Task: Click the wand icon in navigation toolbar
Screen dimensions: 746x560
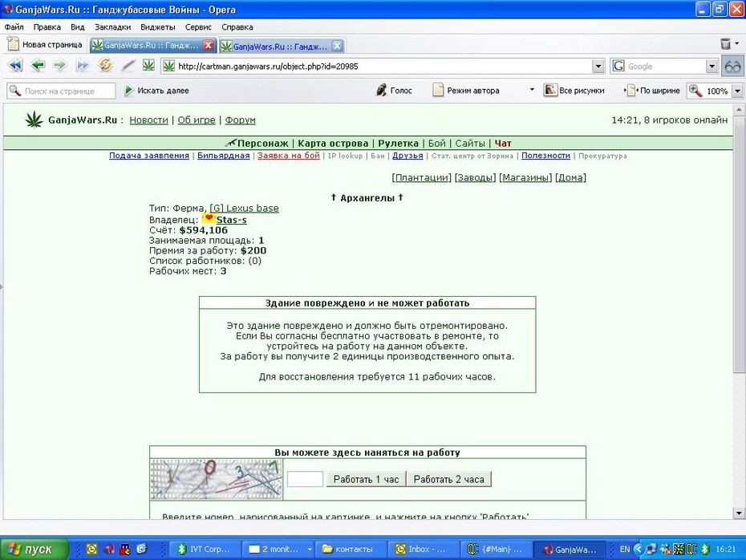Action: (128, 65)
